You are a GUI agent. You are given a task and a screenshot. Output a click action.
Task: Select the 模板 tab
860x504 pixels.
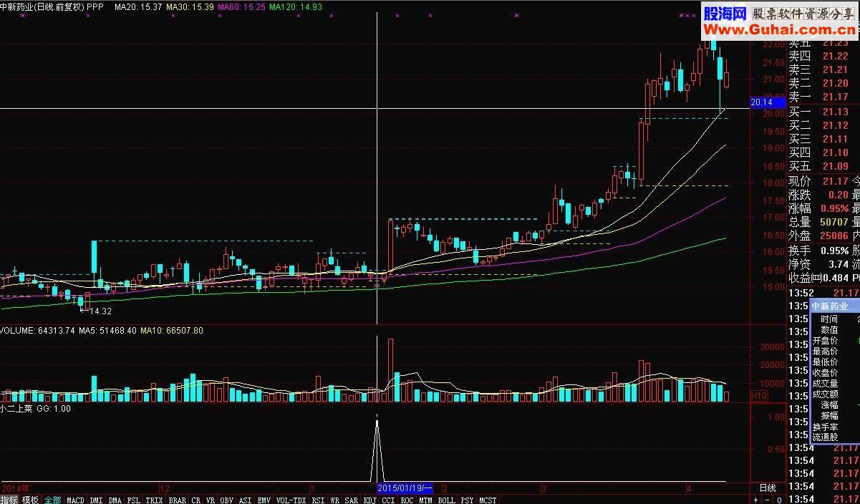(x=30, y=500)
